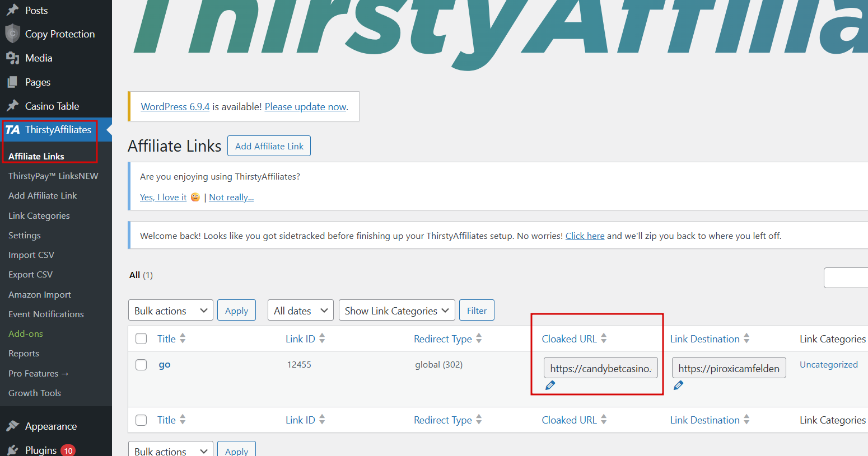This screenshot has width=868, height=456.
Task: Click the cloaked URL field candybetcasino
Action: coord(601,368)
